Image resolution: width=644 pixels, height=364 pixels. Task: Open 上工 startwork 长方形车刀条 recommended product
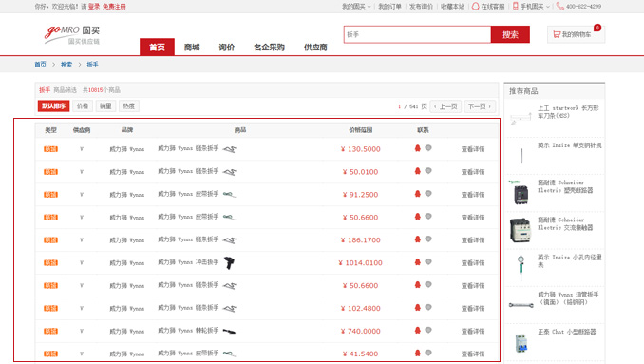(x=568, y=112)
